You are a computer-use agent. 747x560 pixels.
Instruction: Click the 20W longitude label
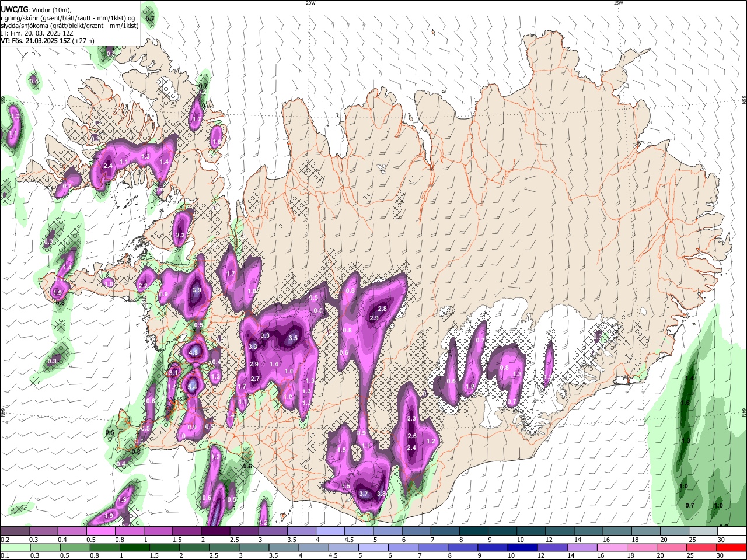click(310, 3)
